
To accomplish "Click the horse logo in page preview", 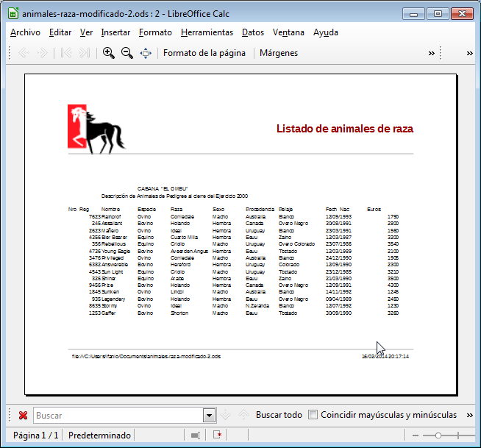I will [x=96, y=129].
